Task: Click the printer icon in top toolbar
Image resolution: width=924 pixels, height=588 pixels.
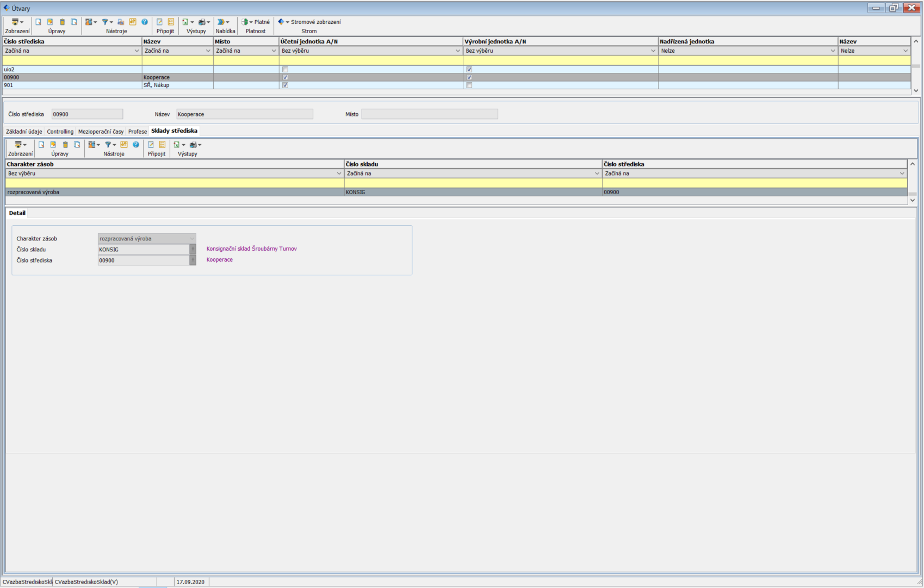Action: click(202, 22)
